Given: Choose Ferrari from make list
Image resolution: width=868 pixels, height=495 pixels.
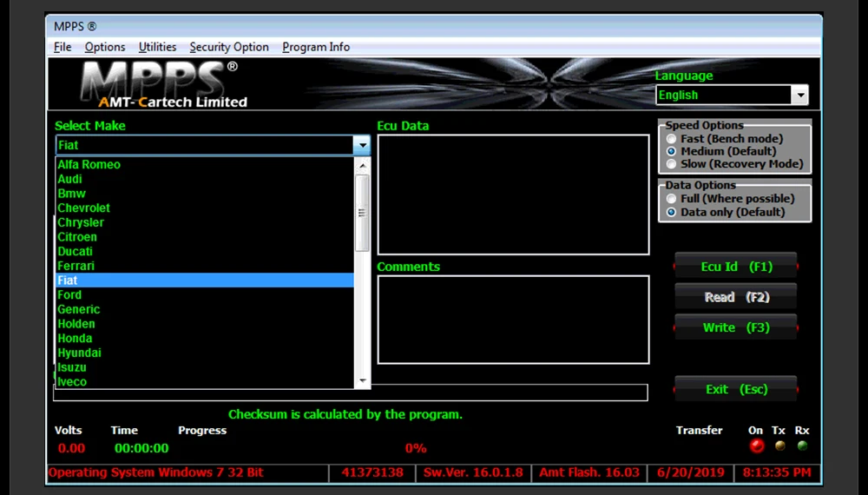Looking at the screenshot, I should [x=205, y=266].
